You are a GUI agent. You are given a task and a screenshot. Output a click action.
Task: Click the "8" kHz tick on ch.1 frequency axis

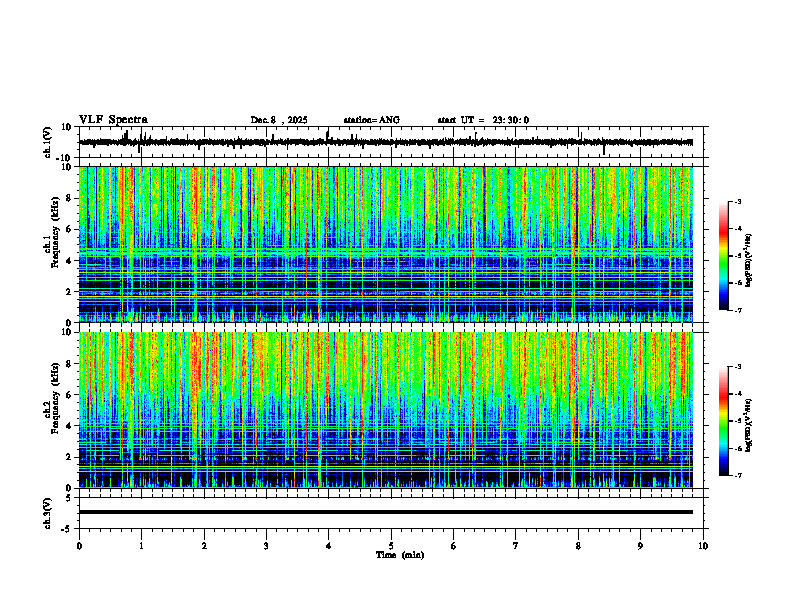(x=69, y=198)
